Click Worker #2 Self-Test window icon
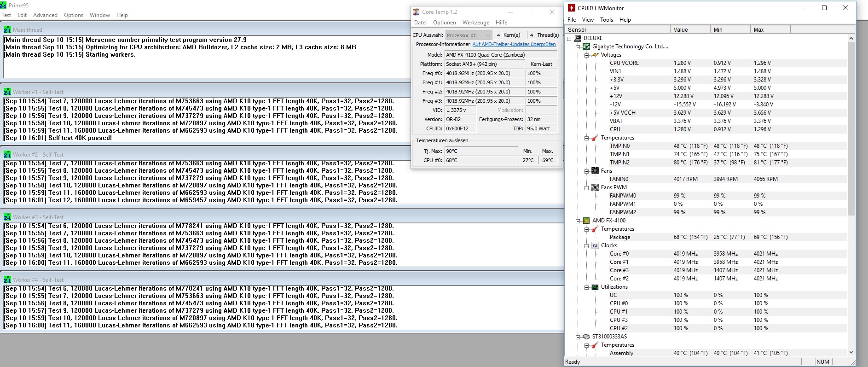 (x=7, y=154)
